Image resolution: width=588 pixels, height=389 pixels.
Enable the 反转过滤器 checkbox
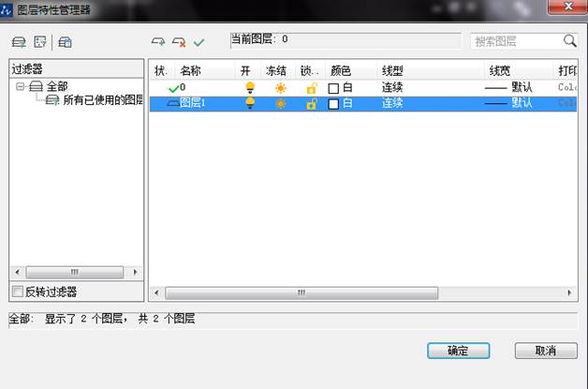[x=17, y=292]
